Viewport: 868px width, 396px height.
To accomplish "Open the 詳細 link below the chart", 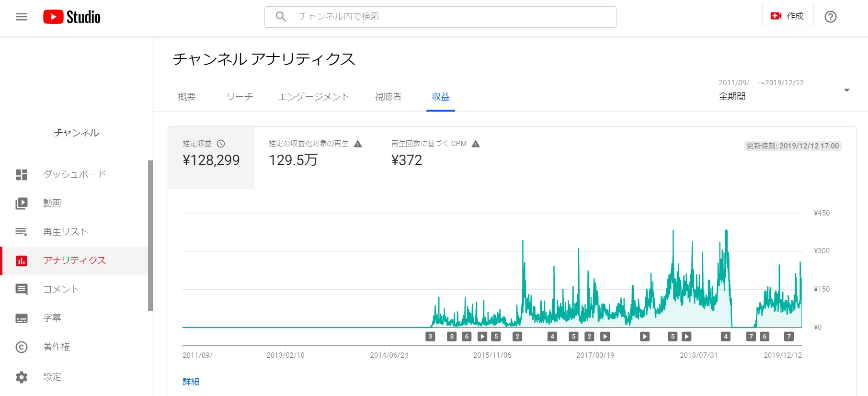I will click(x=191, y=382).
